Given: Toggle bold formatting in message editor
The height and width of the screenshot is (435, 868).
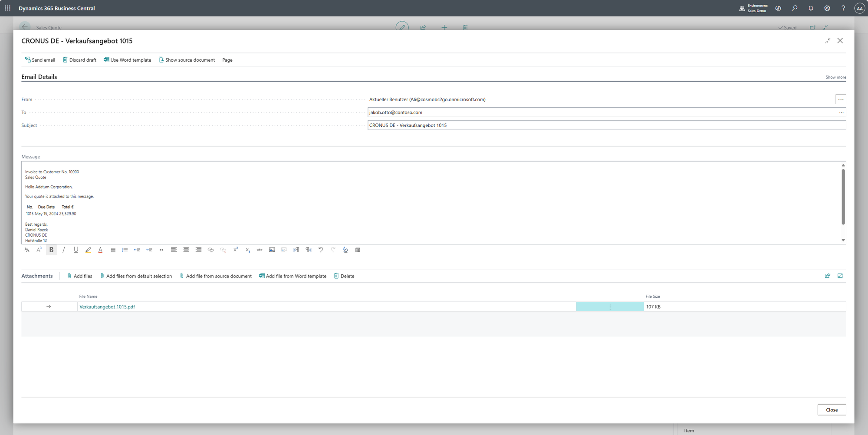Looking at the screenshot, I should click(51, 250).
